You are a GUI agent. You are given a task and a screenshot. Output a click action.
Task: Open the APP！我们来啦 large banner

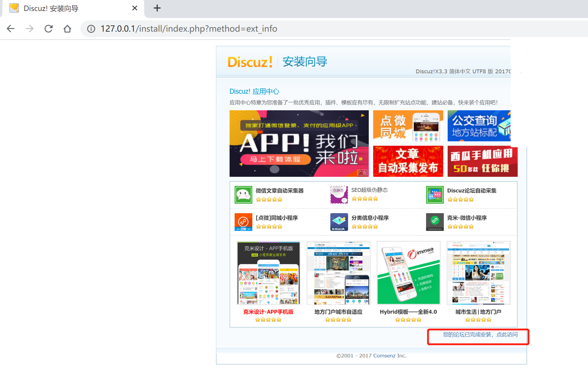[x=299, y=143]
